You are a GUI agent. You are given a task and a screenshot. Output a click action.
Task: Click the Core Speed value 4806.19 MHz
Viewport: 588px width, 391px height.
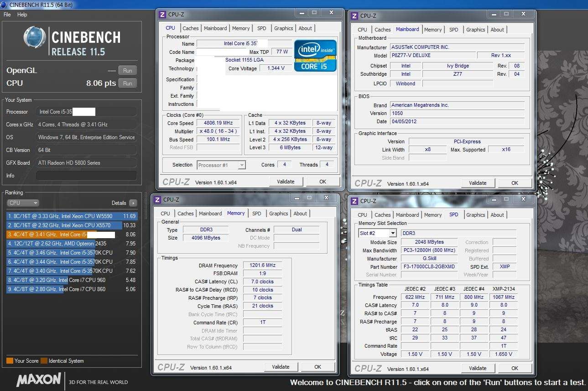point(219,123)
